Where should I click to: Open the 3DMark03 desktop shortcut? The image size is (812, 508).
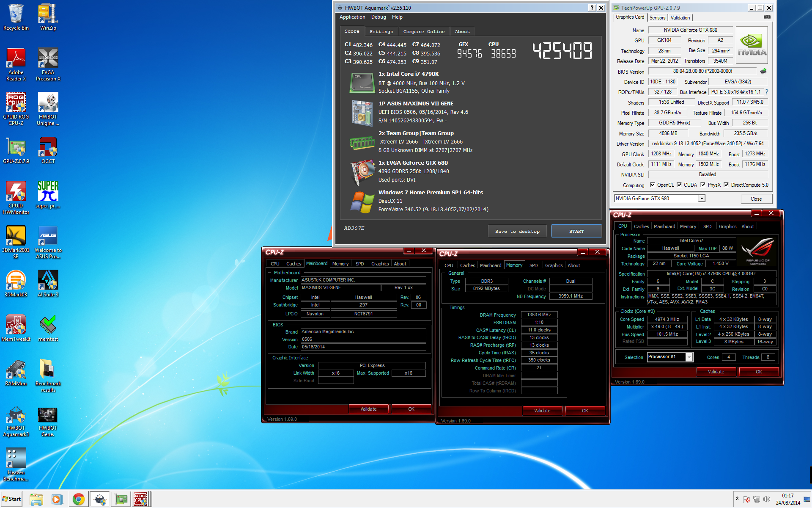pyautogui.click(x=16, y=284)
